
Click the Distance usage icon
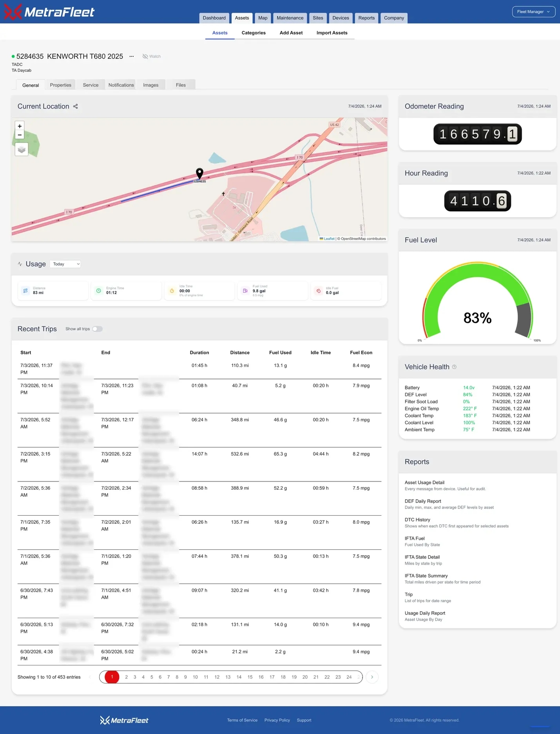click(25, 291)
